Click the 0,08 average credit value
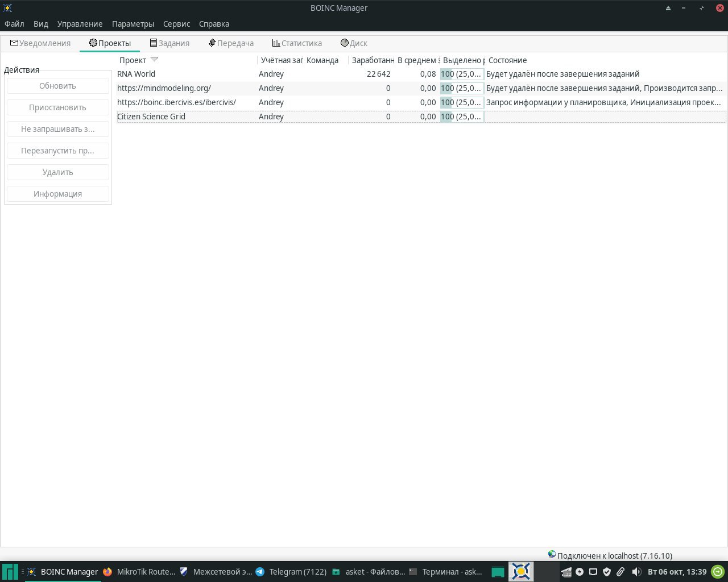 (428, 74)
